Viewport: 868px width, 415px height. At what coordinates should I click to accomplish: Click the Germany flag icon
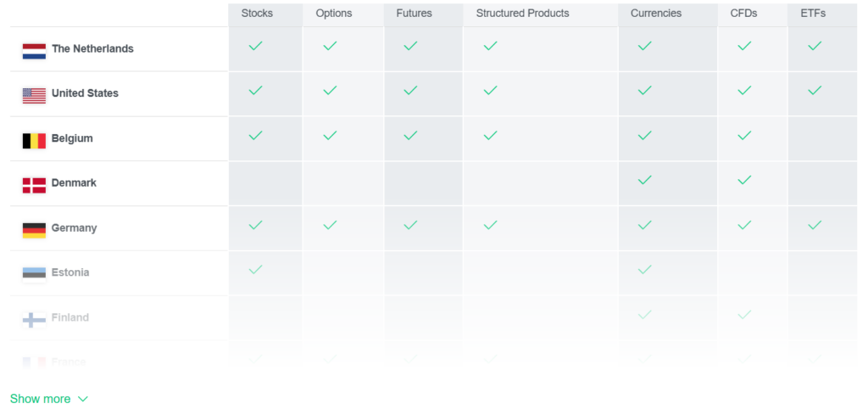(34, 229)
